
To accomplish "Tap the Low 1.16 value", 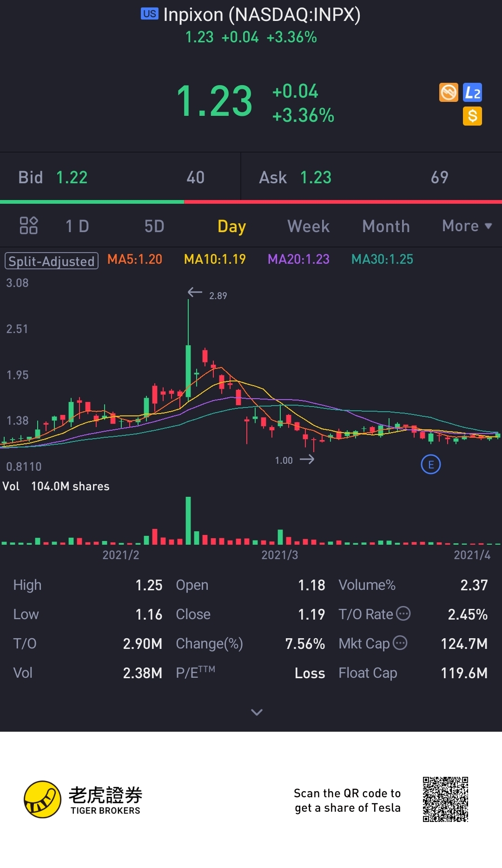I will [x=149, y=614].
